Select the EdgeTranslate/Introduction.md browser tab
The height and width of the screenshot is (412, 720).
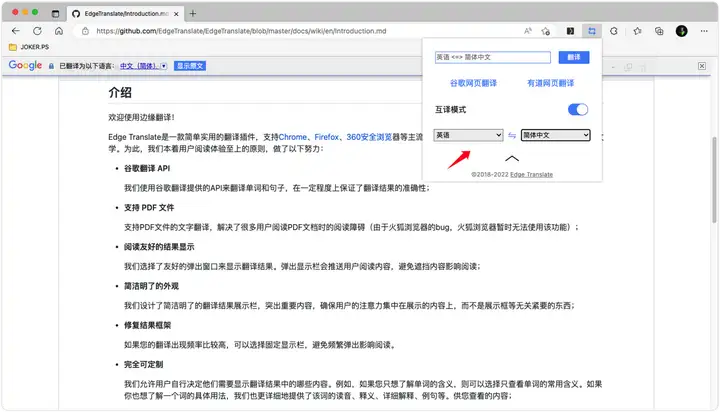125,14
